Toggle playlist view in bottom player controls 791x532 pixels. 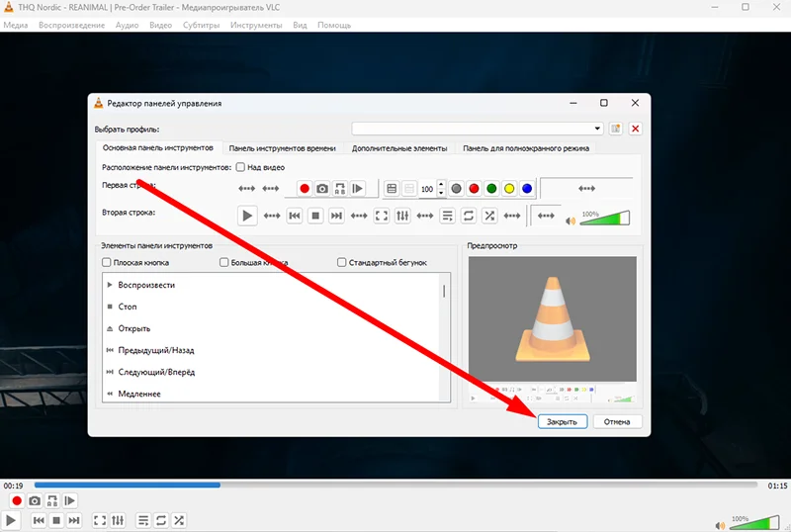click(142, 520)
